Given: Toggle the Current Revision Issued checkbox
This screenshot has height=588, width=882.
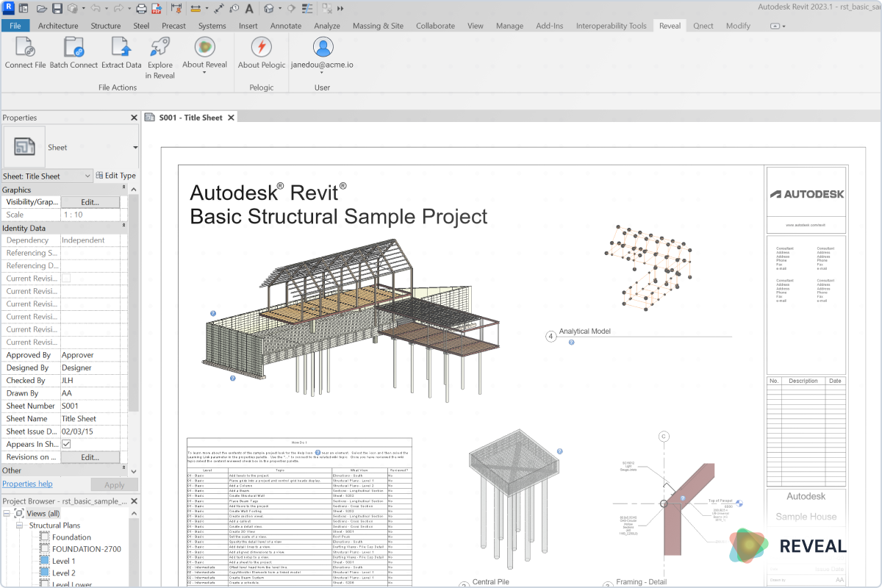Looking at the screenshot, I should click(x=66, y=279).
